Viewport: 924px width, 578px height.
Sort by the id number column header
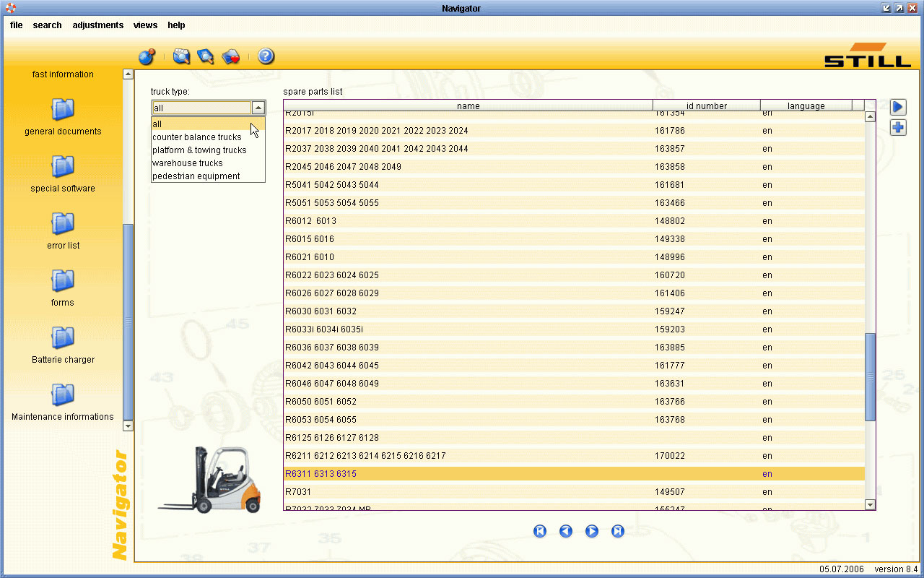[707, 105]
